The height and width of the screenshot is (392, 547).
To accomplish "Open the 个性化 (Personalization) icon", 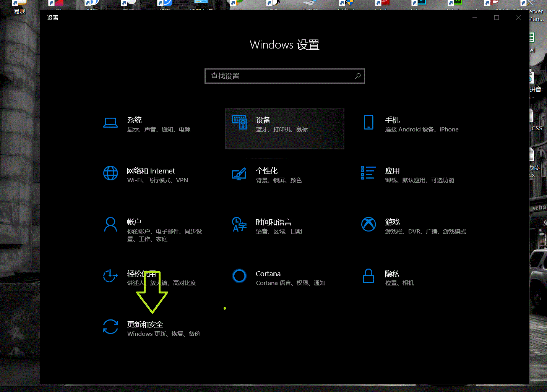I will (239, 174).
